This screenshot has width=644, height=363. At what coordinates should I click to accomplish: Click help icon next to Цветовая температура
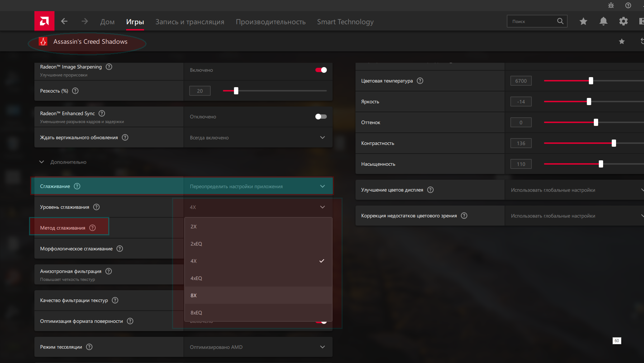click(420, 81)
